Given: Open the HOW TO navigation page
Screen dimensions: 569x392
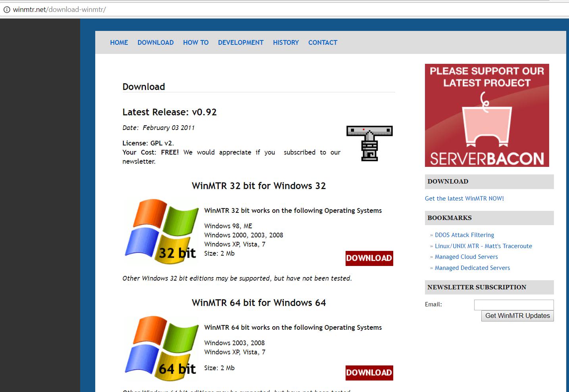Looking at the screenshot, I should tap(196, 42).
